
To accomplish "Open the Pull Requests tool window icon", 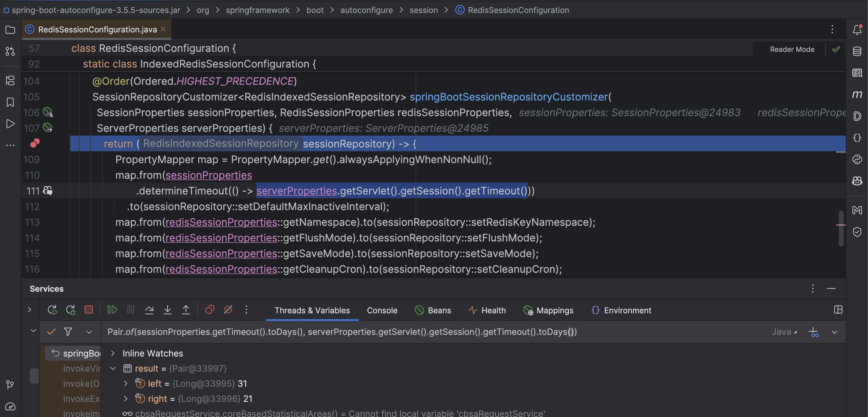I will (10, 51).
